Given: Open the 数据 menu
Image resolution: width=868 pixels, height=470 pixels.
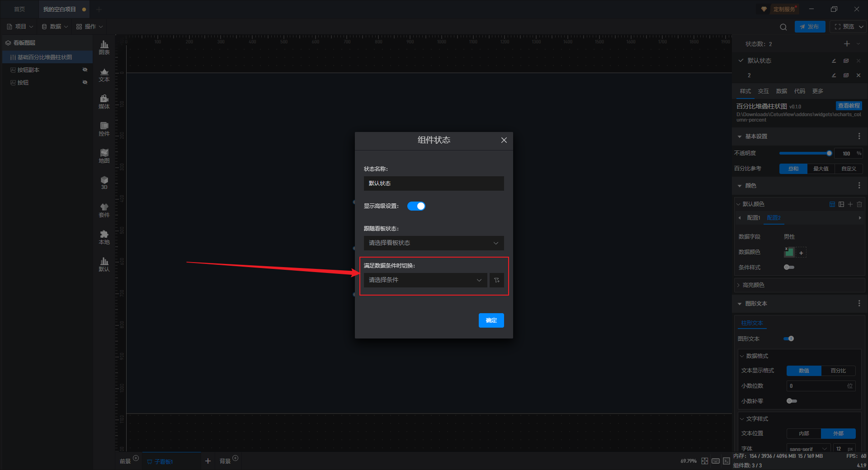Looking at the screenshot, I should click(x=55, y=27).
